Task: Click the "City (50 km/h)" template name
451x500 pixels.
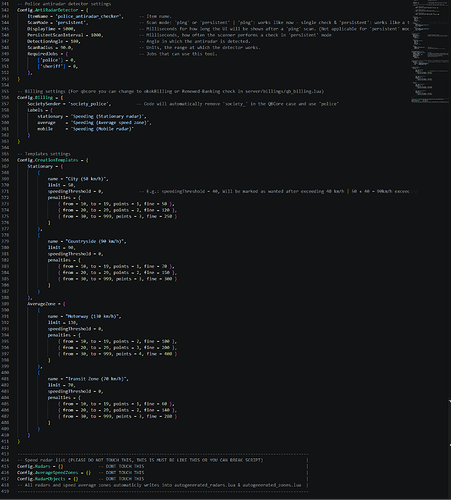Action: click(87, 179)
